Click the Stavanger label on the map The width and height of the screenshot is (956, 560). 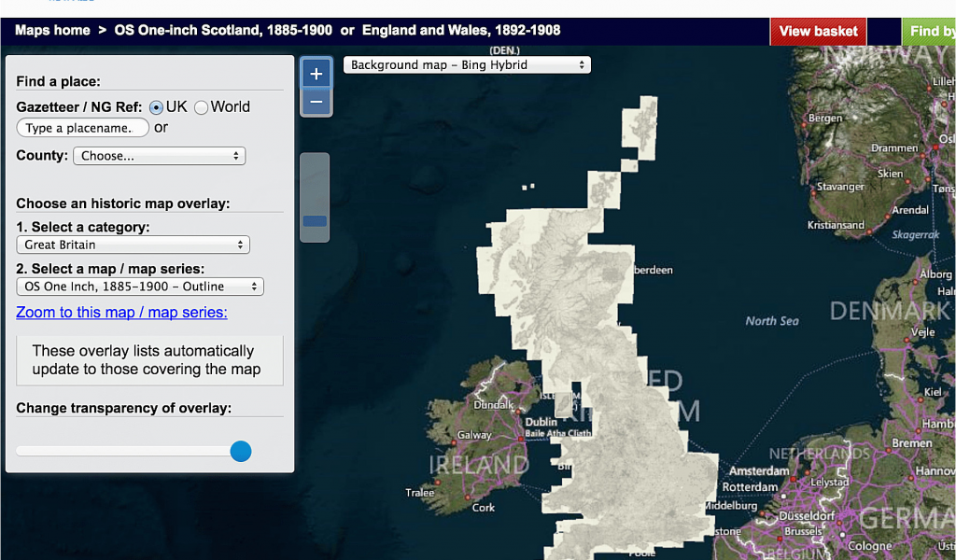(x=841, y=187)
